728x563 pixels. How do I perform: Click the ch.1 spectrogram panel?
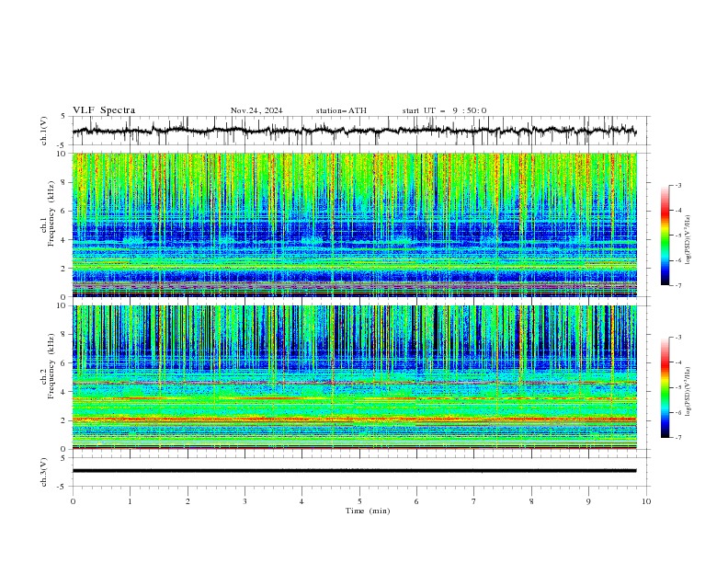[354, 224]
